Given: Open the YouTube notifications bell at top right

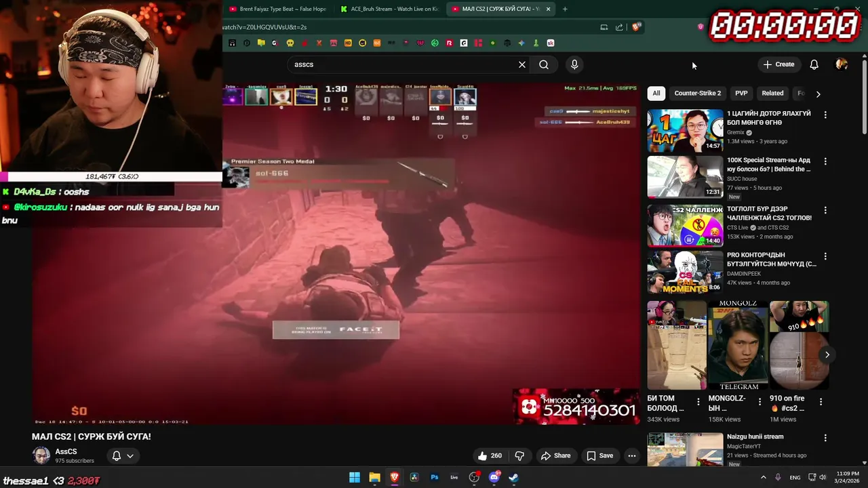Looking at the screenshot, I should (814, 64).
